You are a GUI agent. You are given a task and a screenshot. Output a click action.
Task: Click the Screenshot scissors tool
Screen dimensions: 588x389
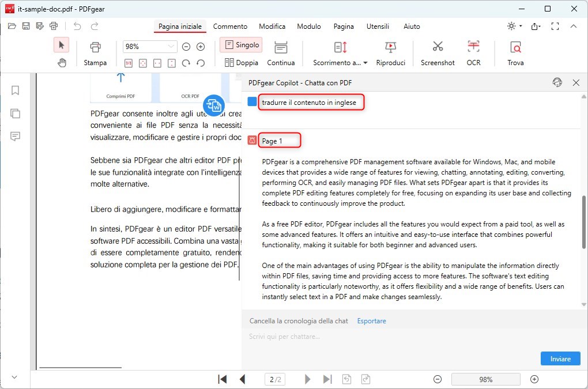pos(438,54)
